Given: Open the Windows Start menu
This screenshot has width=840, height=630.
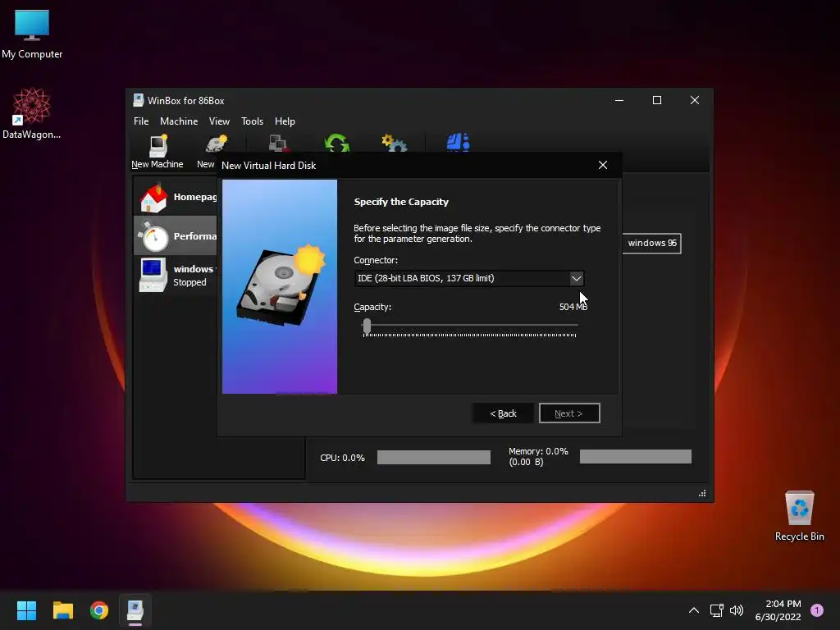Looking at the screenshot, I should [26, 610].
